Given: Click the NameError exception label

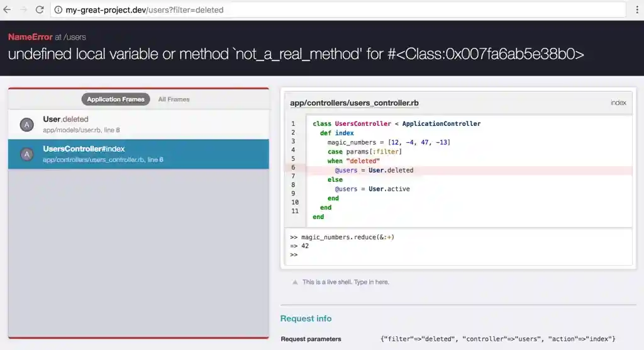Looking at the screenshot, I should click(x=30, y=38).
